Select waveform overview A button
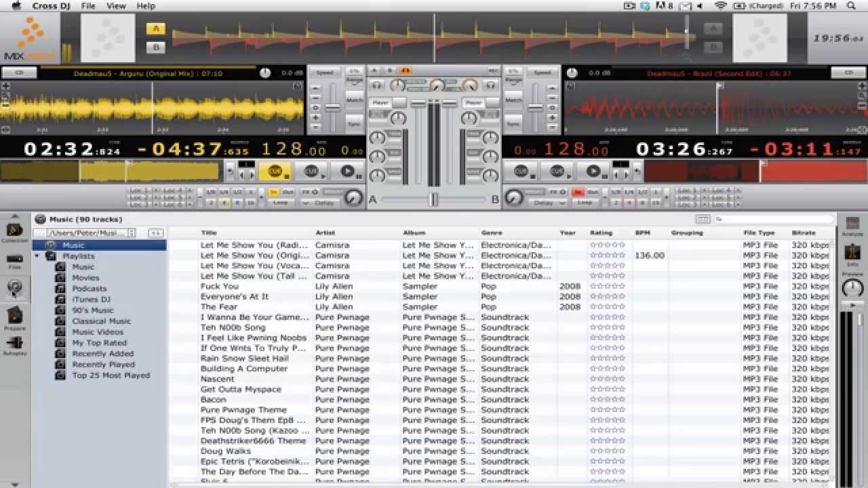This screenshot has height=488, width=868. 156,29
